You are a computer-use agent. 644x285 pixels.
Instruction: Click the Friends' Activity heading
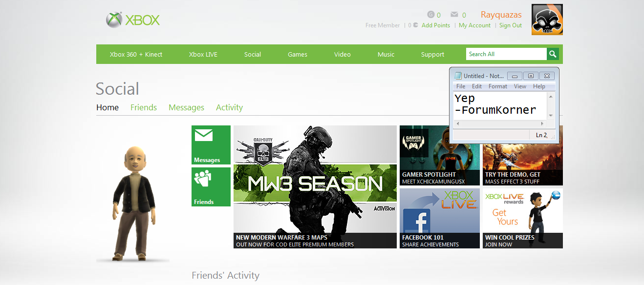(x=225, y=276)
